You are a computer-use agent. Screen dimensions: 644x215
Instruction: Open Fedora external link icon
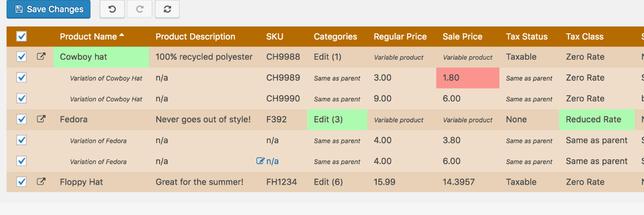[x=41, y=119]
